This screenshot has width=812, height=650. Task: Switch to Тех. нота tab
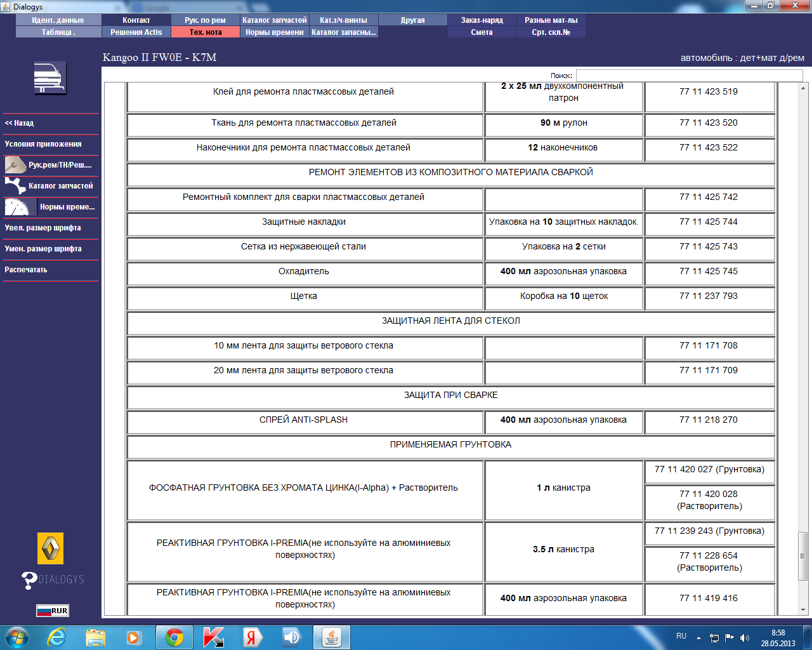tap(206, 32)
